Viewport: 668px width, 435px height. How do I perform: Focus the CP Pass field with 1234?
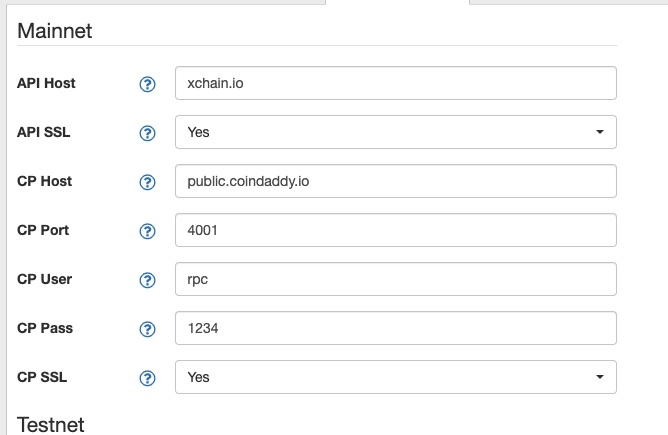tap(396, 328)
